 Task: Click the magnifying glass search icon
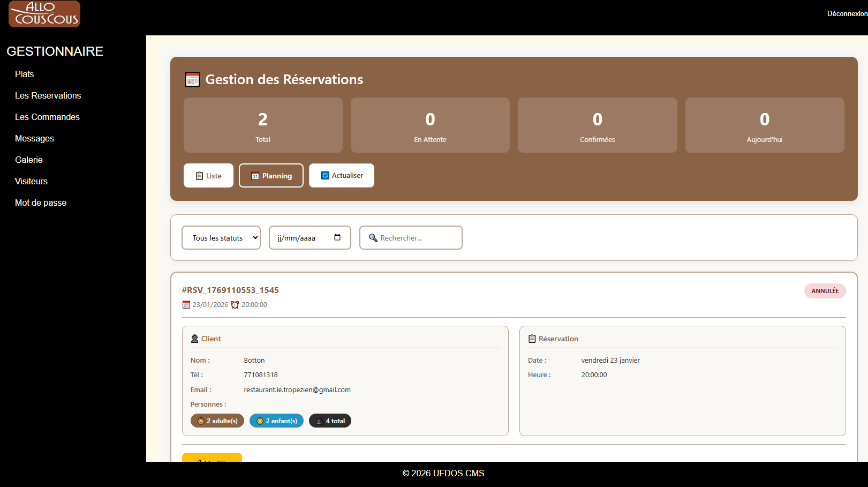coord(373,238)
